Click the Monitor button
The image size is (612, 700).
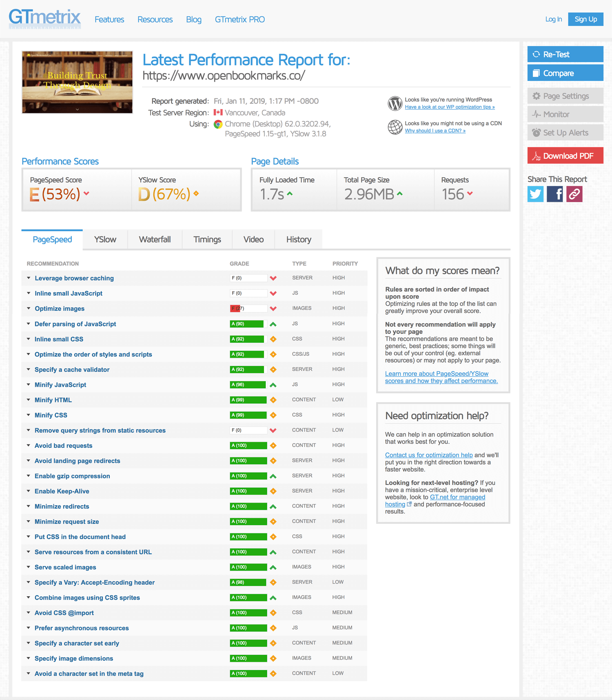click(565, 114)
